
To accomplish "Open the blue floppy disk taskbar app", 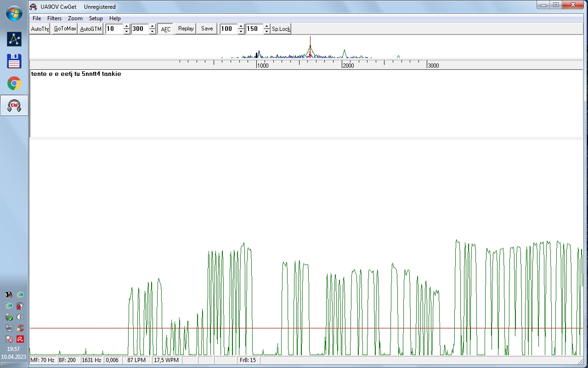I will click(x=14, y=61).
